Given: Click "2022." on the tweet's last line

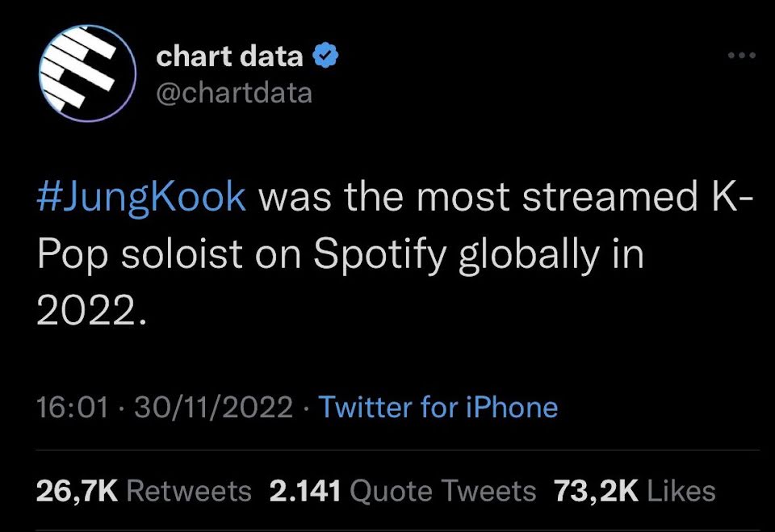Looking at the screenshot, I should [93, 309].
